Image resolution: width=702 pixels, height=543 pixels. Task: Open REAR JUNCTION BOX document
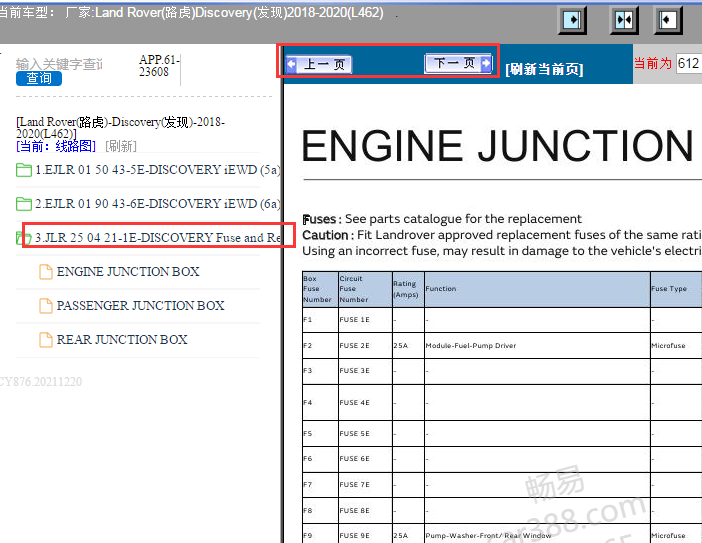122,340
